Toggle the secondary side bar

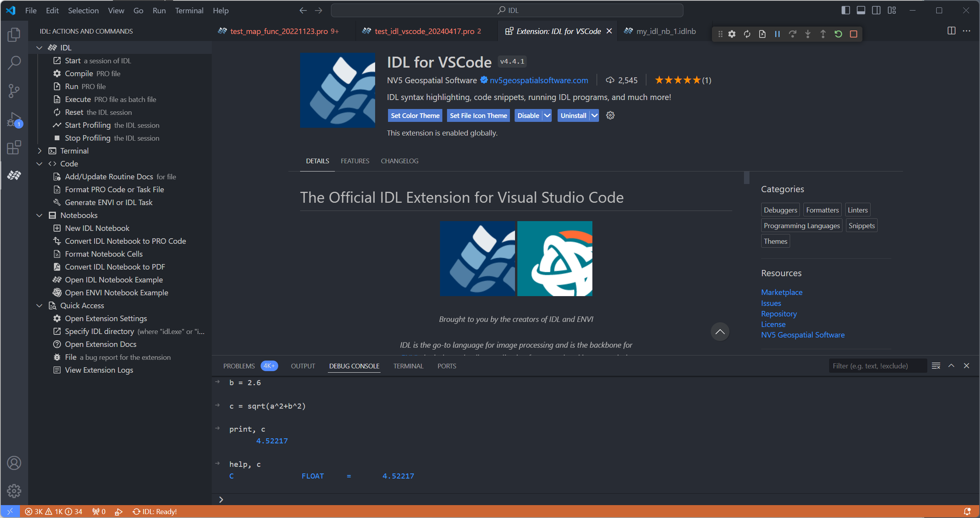876,11
